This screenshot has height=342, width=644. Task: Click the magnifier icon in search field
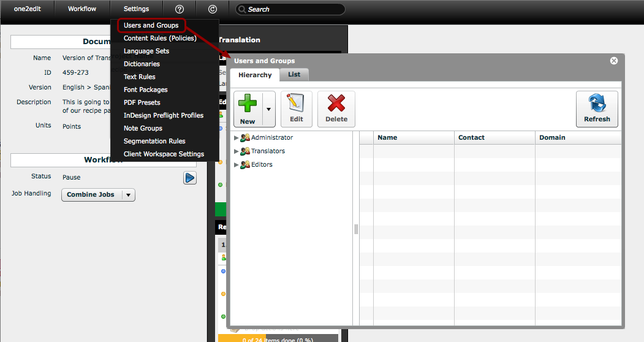(x=242, y=9)
